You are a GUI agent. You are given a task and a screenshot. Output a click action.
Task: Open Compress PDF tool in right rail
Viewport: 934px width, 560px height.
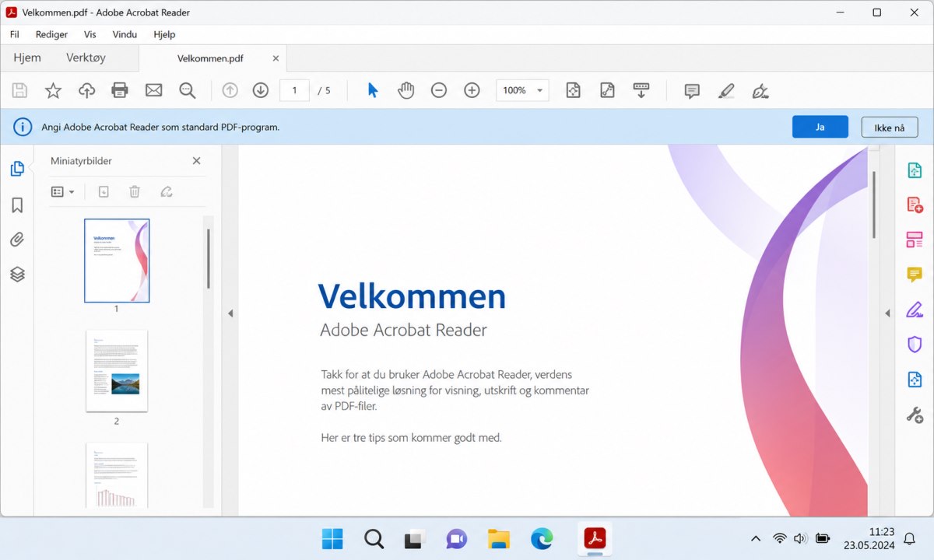coord(915,380)
